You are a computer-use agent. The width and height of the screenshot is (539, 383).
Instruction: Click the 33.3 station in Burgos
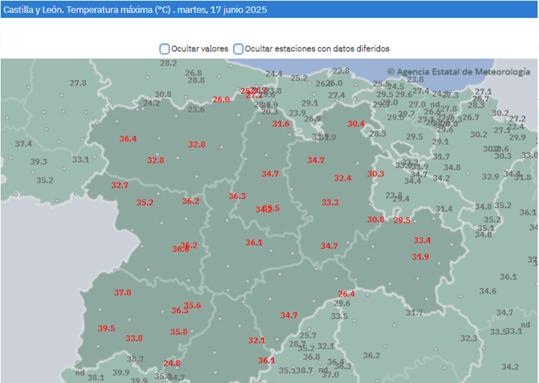pos(330,202)
